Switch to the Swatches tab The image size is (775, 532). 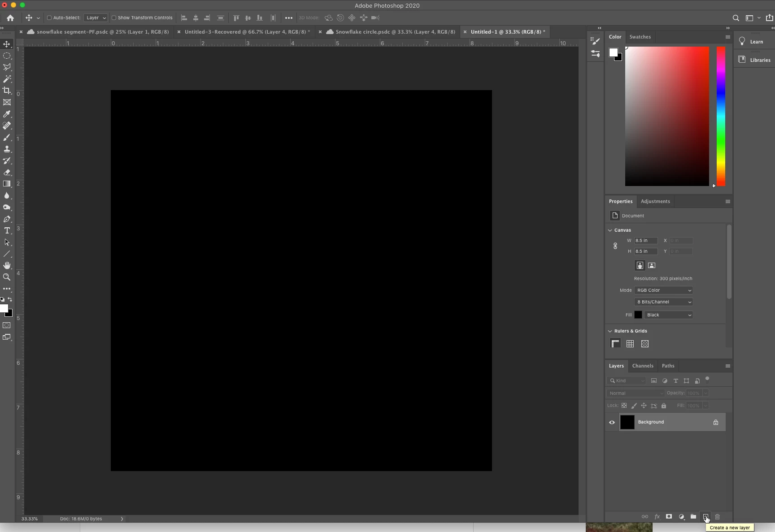[x=640, y=37]
